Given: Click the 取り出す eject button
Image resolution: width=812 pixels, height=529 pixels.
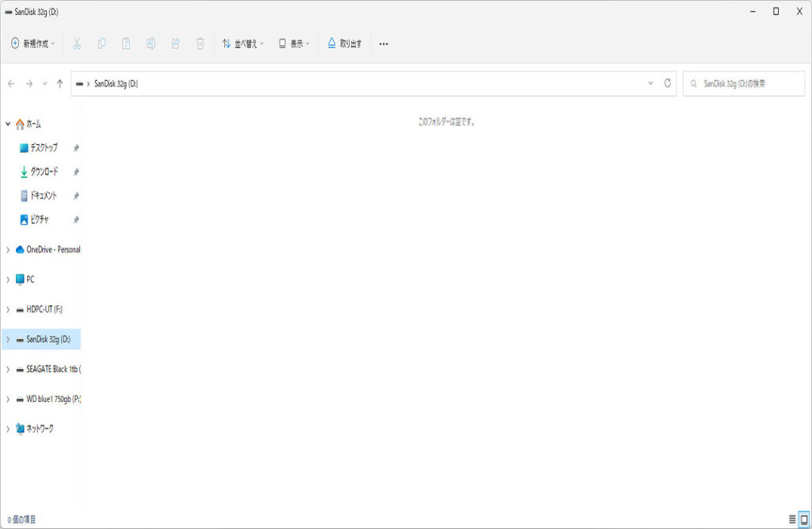Looking at the screenshot, I should click(x=345, y=44).
